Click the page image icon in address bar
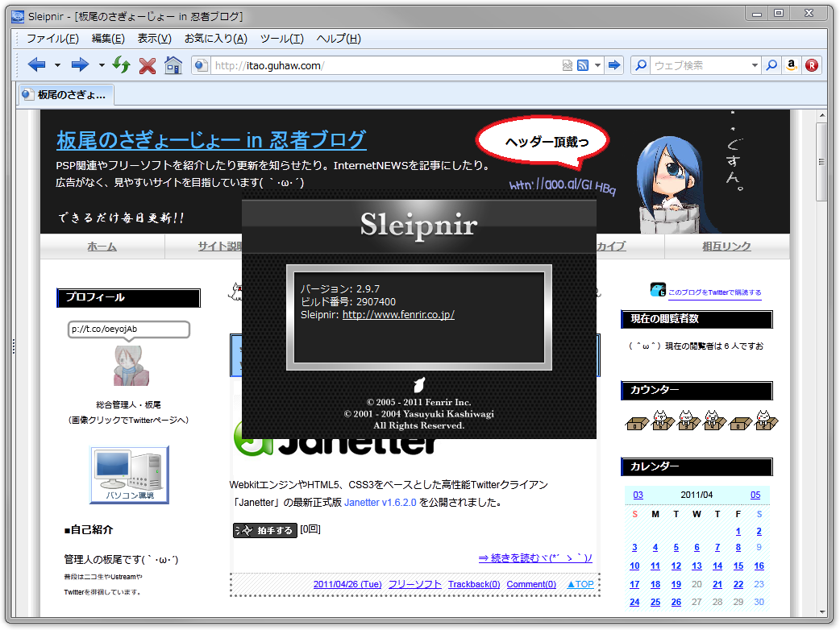This screenshot has height=630, width=840. pyautogui.click(x=568, y=65)
